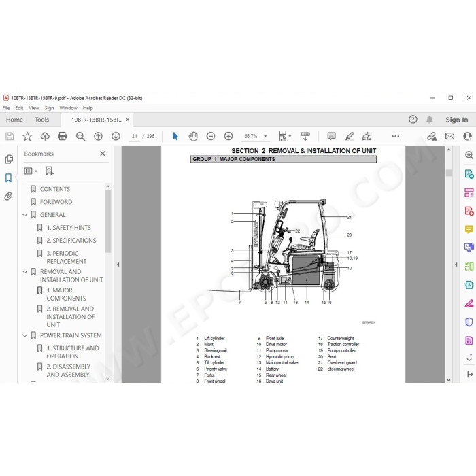Open the attachments paperclip panel
The image size is (476, 476).
coord(8,197)
